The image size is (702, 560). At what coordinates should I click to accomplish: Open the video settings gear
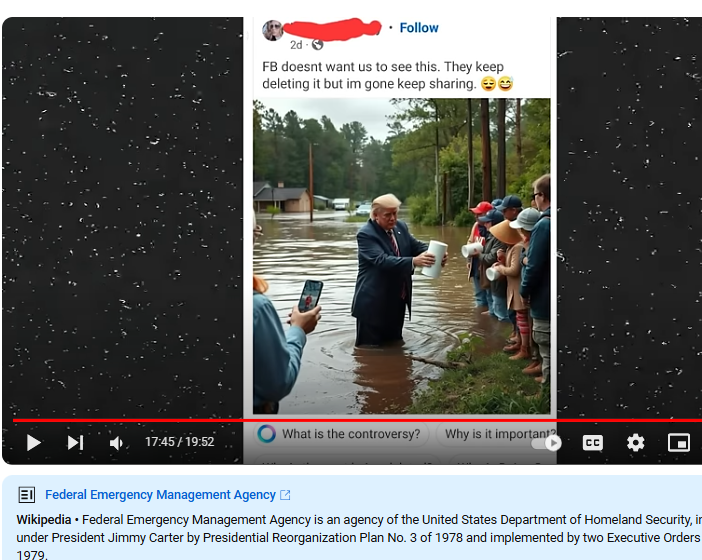pyautogui.click(x=635, y=443)
